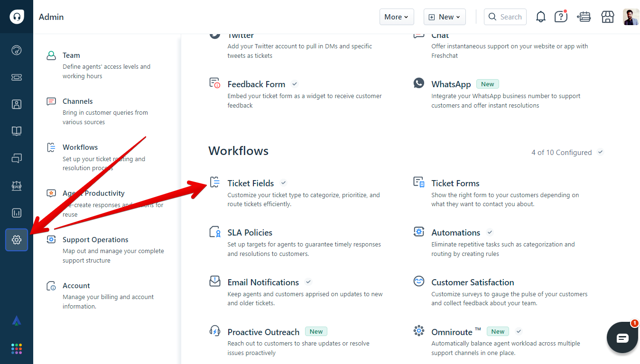Click the Admin page title
Screen dimensions: 640x364
[51, 17]
